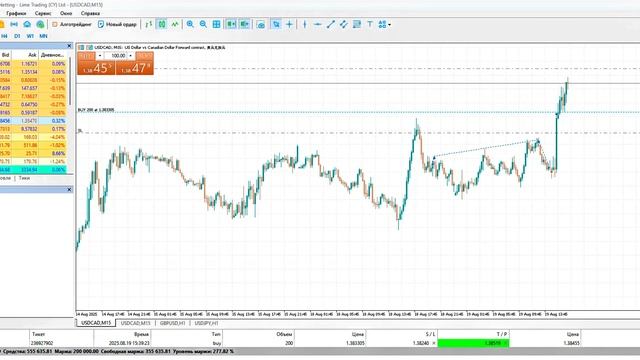Decrease volume with arrow left of 100.00
This screenshot has width=640, height=360.
(100, 56)
